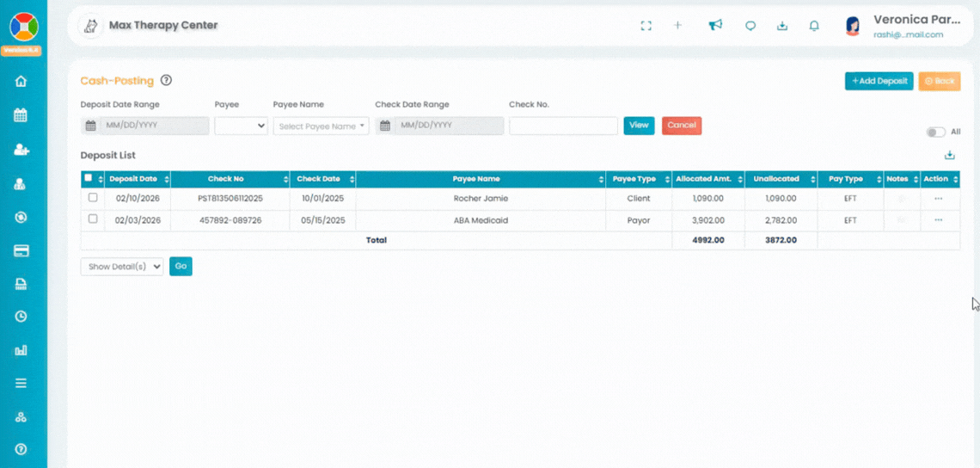Image resolution: width=980 pixels, height=468 pixels.
Task: Click the circular sync icon in sidebar
Action: tap(21, 217)
